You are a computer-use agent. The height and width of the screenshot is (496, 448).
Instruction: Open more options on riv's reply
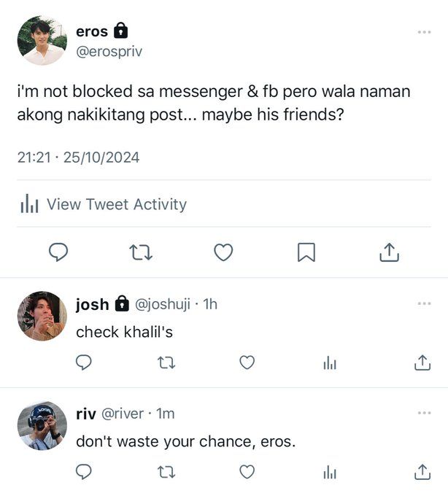pyautogui.click(x=424, y=413)
